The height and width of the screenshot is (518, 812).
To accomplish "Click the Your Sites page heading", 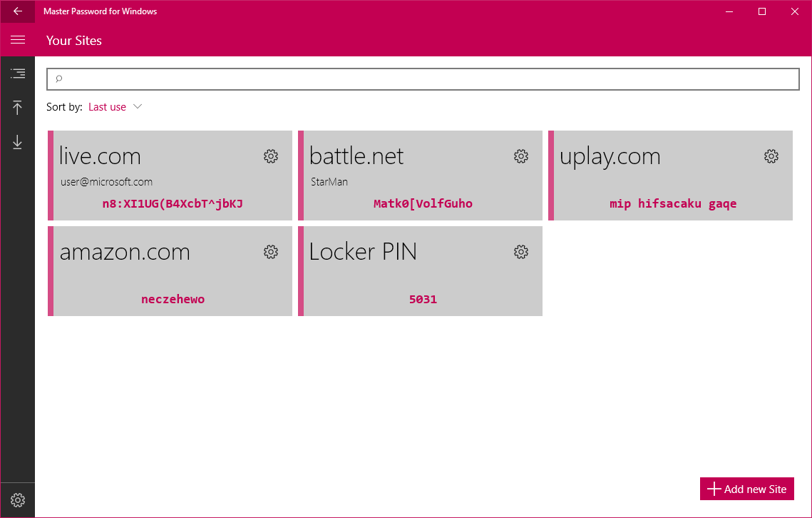I will [x=74, y=41].
